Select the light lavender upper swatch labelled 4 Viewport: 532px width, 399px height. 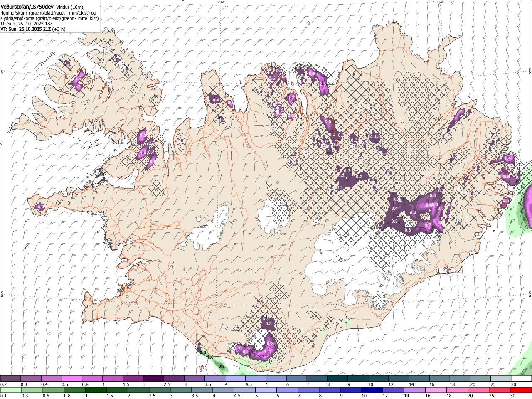(x=235, y=379)
